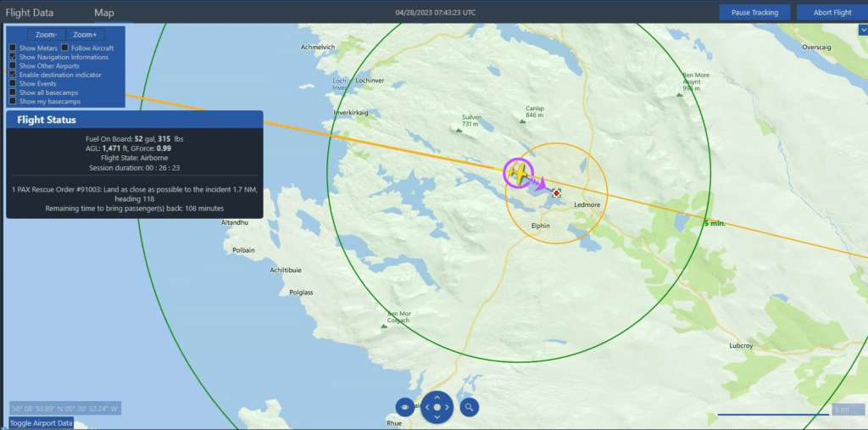This screenshot has height=430, width=868.
Task: Click Toggle Airport Data
Action: coord(41,422)
